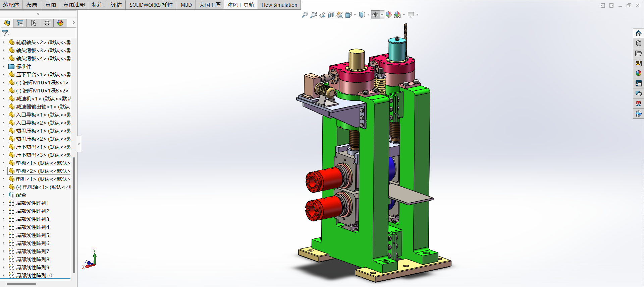Expand 局部线性阵列1 pattern
The height and width of the screenshot is (287, 644).
(3, 203)
